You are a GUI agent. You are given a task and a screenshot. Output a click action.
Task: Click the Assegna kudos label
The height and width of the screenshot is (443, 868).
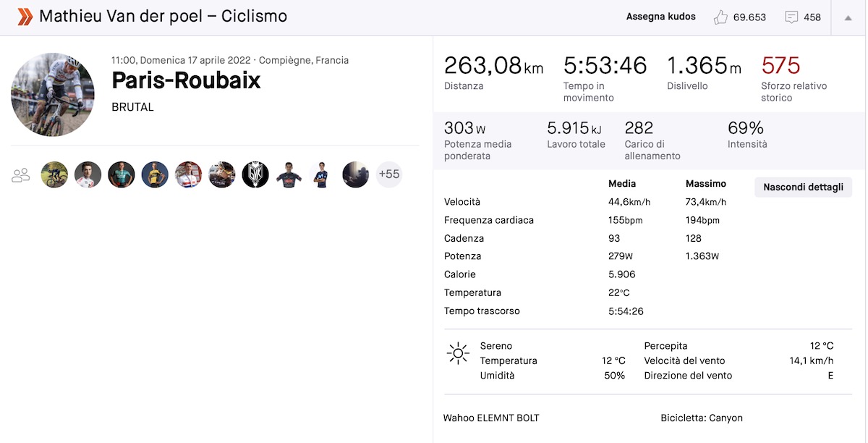coord(660,17)
